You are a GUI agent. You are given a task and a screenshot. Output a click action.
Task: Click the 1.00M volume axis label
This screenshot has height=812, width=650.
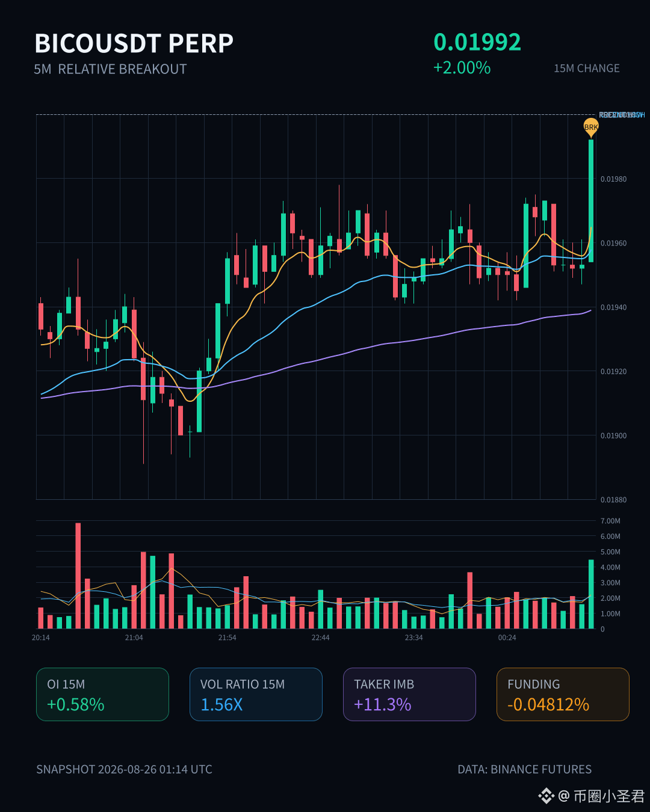[x=610, y=614]
